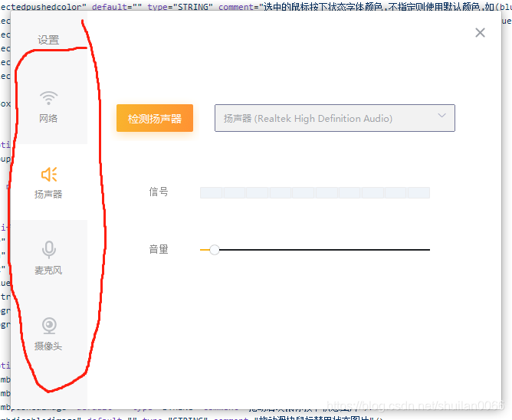Click the volume slider track
Viewport: 512px width, 420px height.
pyautogui.click(x=315, y=250)
